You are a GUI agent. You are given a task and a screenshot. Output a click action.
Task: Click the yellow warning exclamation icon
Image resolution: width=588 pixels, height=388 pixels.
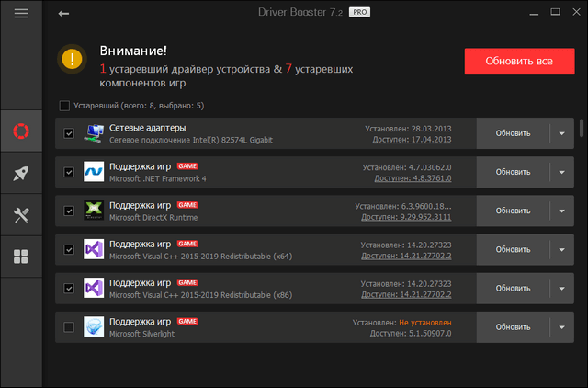point(72,59)
